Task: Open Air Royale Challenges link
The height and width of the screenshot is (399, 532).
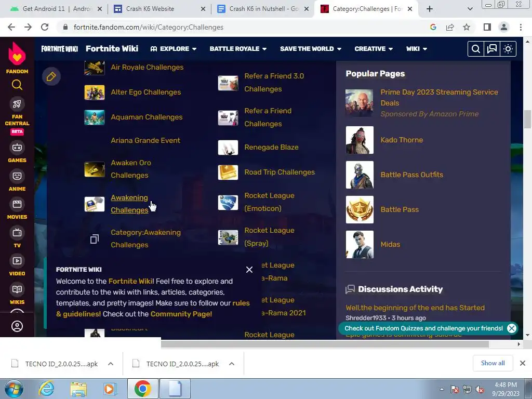Action: (x=147, y=67)
